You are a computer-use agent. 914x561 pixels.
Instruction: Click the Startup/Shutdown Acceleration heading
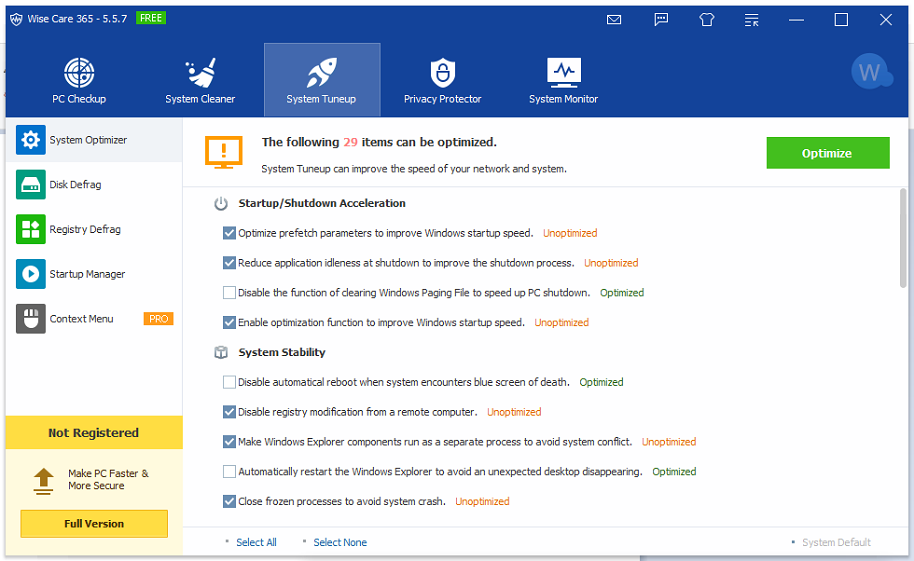tap(322, 204)
